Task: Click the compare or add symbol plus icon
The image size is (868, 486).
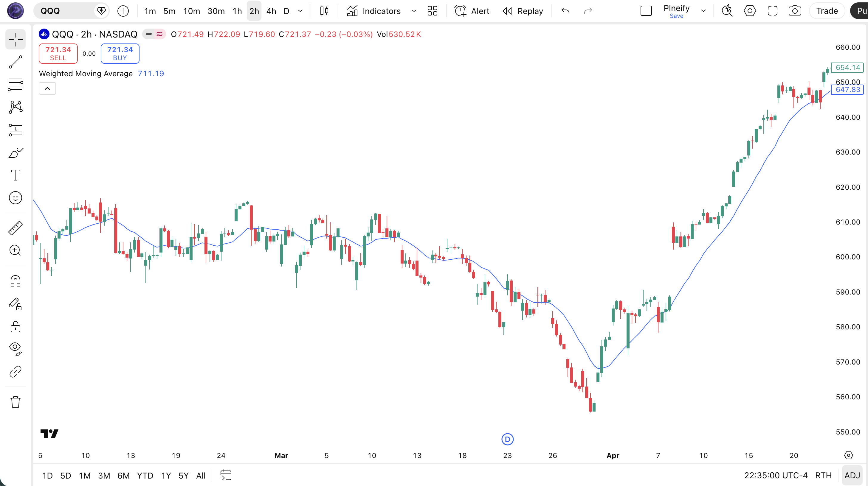Action: coord(123,11)
